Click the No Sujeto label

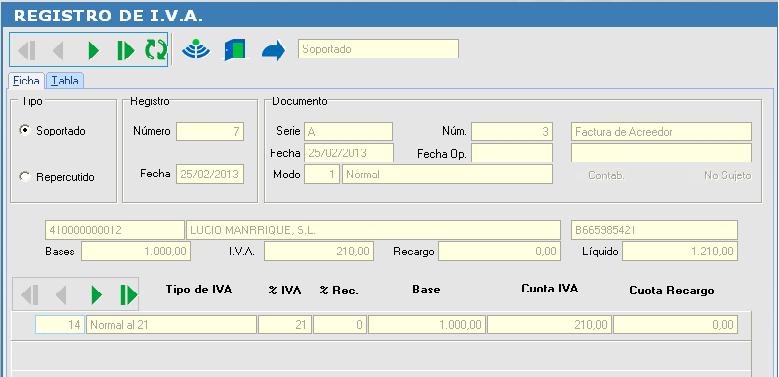click(727, 175)
